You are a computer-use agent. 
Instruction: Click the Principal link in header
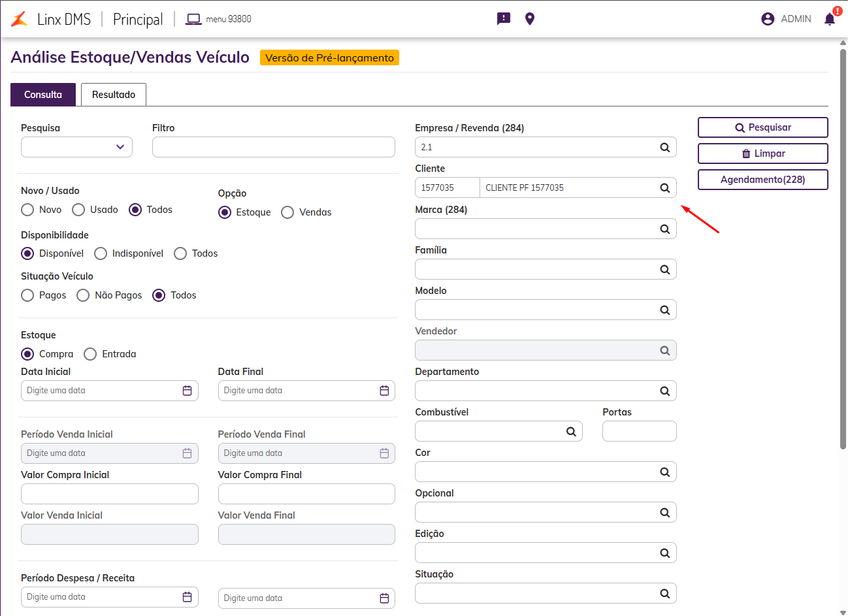(x=138, y=19)
